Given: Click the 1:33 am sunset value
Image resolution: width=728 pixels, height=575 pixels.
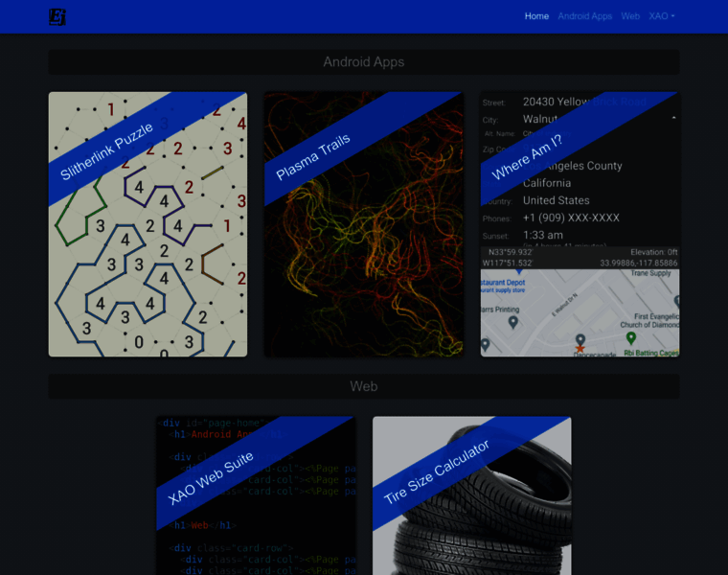Looking at the screenshot, I should click(543, 235).
